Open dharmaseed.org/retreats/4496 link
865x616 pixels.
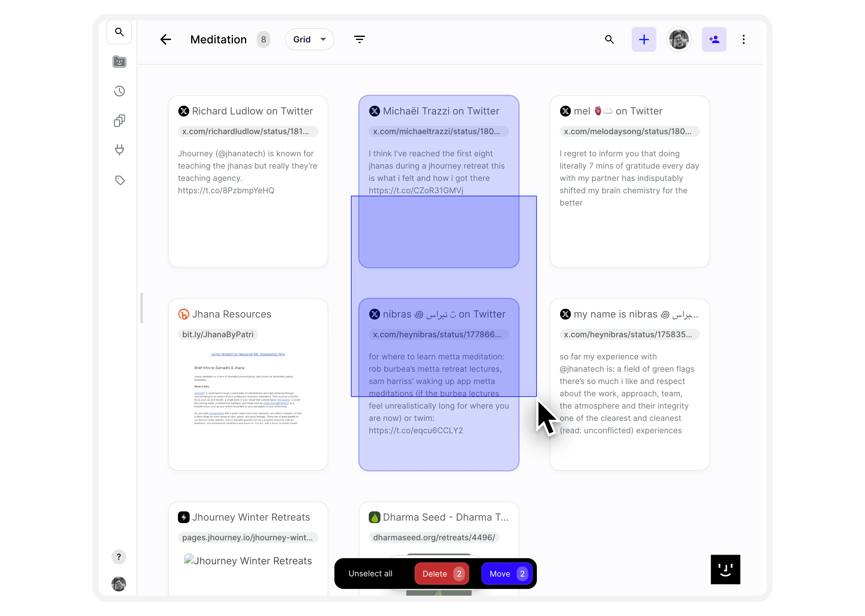click(434, 538)
